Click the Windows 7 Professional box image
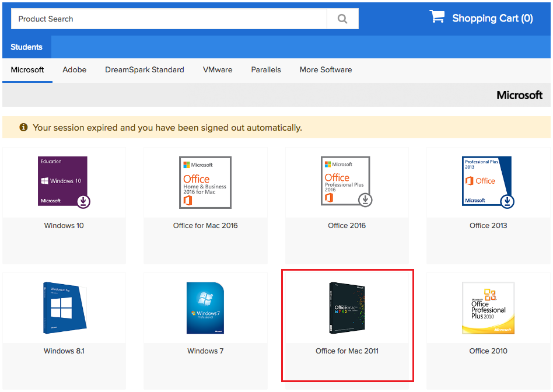This screenshot has height=392, width=553. 205,308
